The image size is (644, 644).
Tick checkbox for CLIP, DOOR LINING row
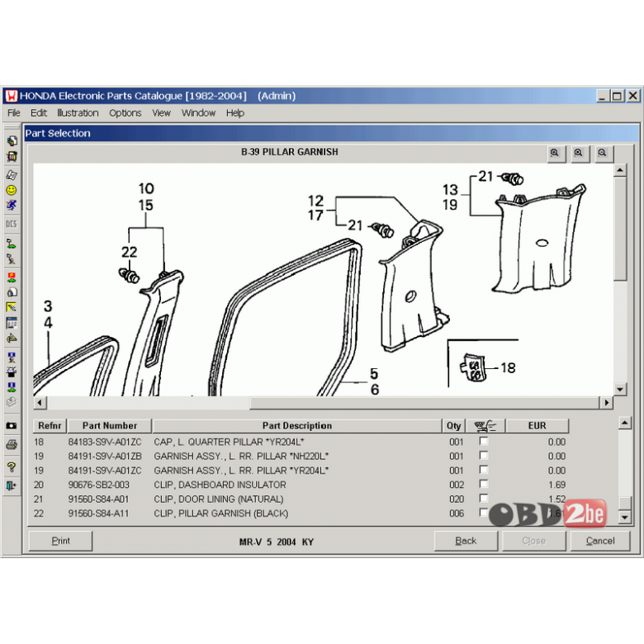point(484,498)
